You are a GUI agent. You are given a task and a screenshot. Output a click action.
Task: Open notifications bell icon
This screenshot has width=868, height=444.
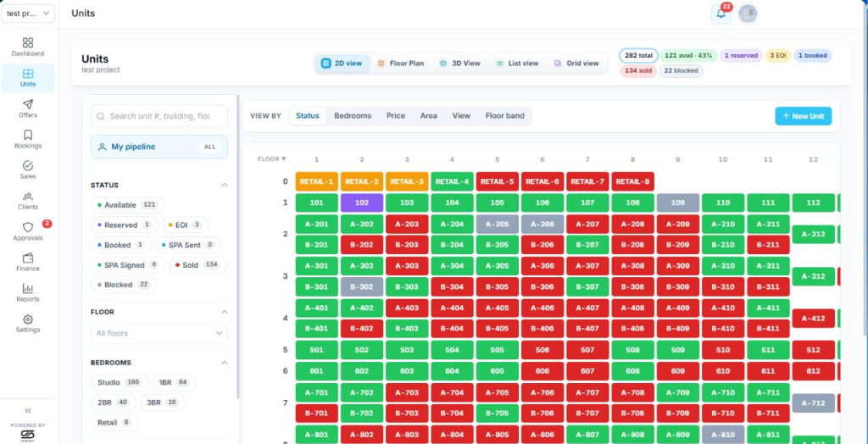pos(721,14)
